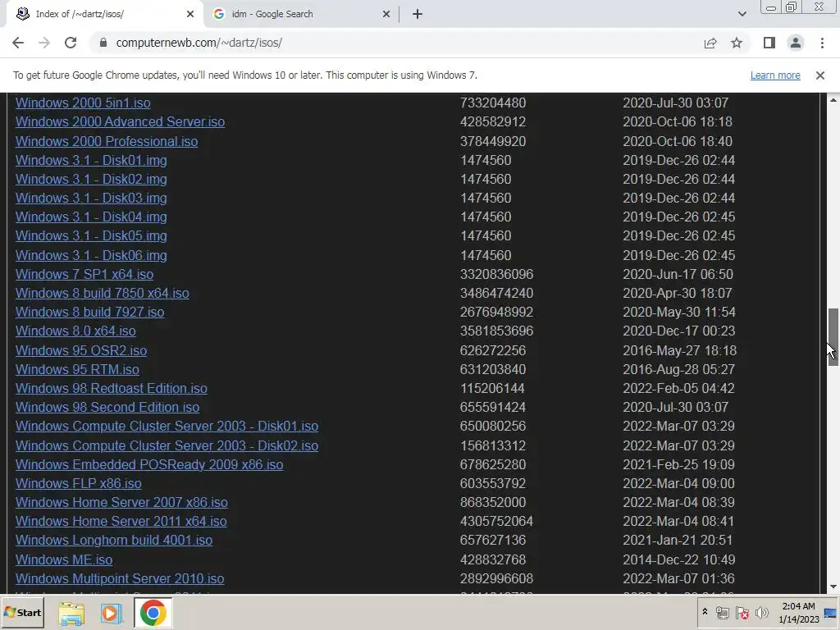Download Windows 2000 5in1.iso
This screenshot has height=630, width=840.
[83, 103]
